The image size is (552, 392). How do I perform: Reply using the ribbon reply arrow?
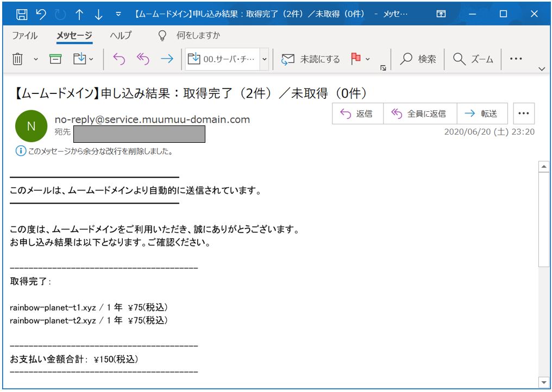(119, 59)
